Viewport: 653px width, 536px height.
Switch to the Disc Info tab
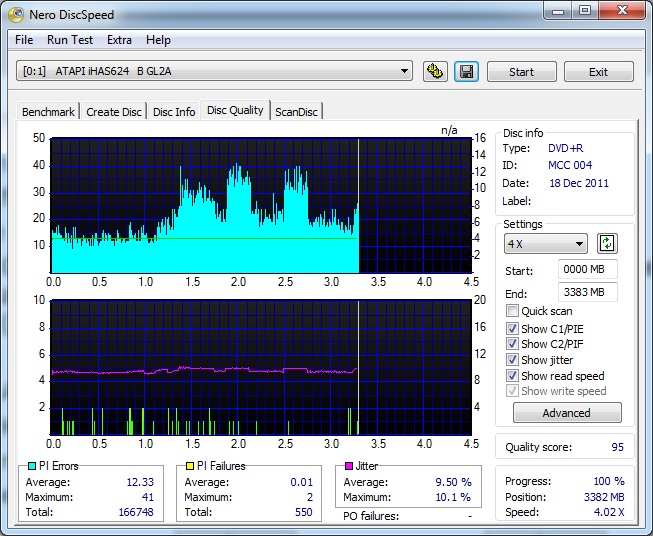[174, 112]
